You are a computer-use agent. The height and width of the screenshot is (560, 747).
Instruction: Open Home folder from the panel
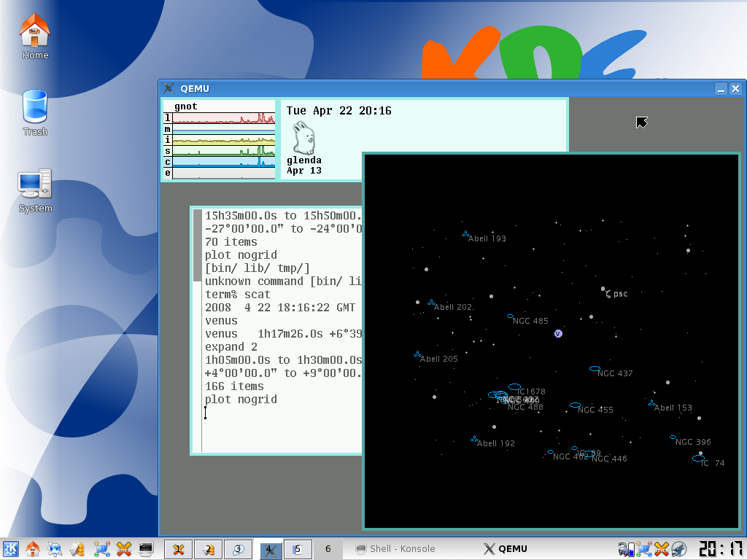tap(32, 549)
